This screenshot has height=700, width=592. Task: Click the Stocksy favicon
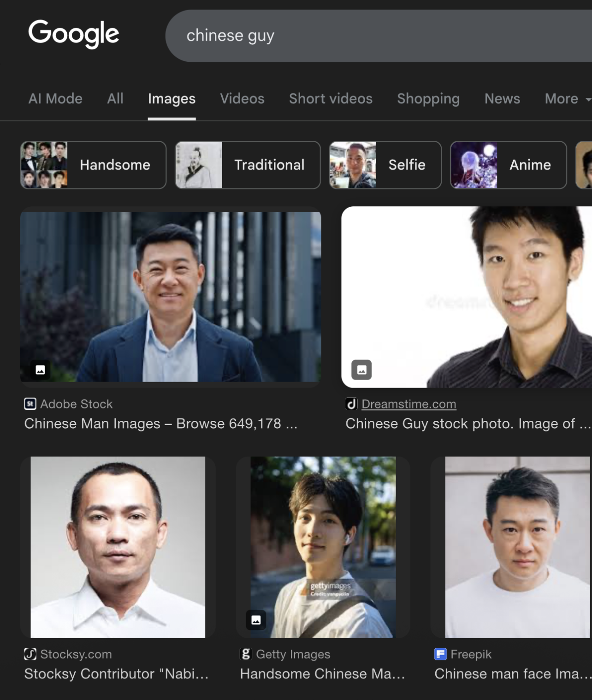[x=30, y=654]
